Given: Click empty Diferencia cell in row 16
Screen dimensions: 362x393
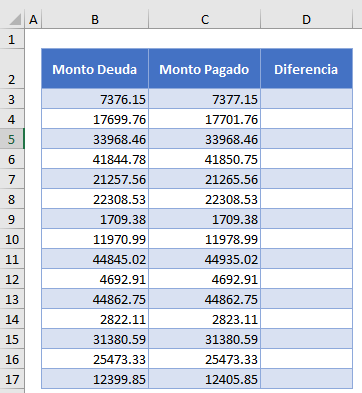Looking at the screenshot, I should (306, 359).
